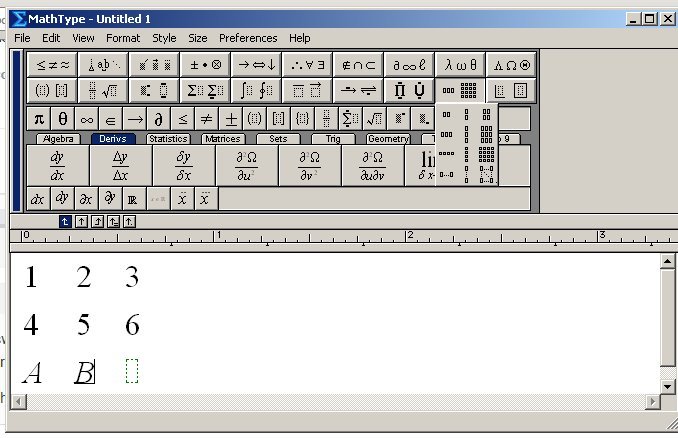Switch to the Matrices tab
Viewport: 678px width, 438px height.
point(223,139)
